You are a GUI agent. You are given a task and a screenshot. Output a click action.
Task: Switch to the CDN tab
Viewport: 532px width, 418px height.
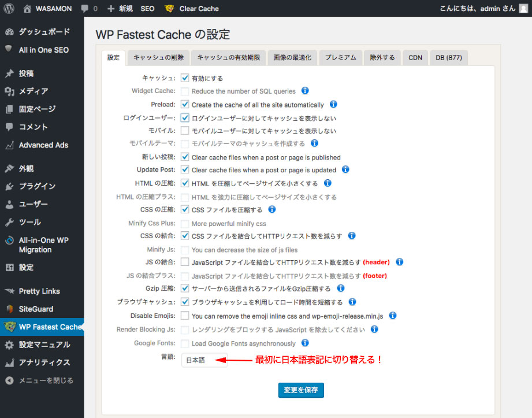coord(415,58)
